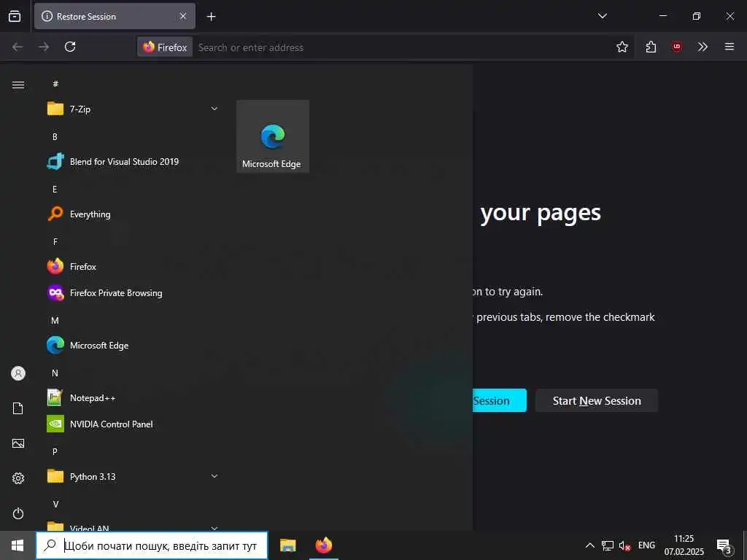Click Firefox icon on the taskbar

323,545
